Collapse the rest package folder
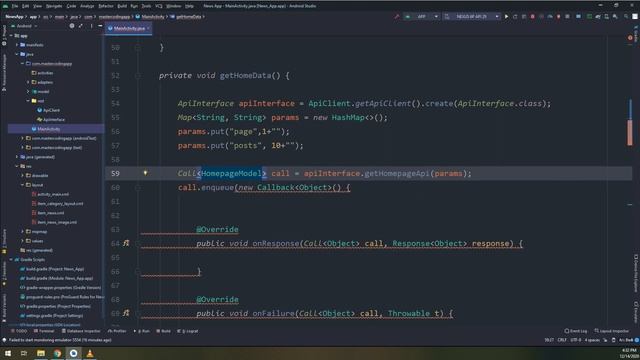 [28, 100]
